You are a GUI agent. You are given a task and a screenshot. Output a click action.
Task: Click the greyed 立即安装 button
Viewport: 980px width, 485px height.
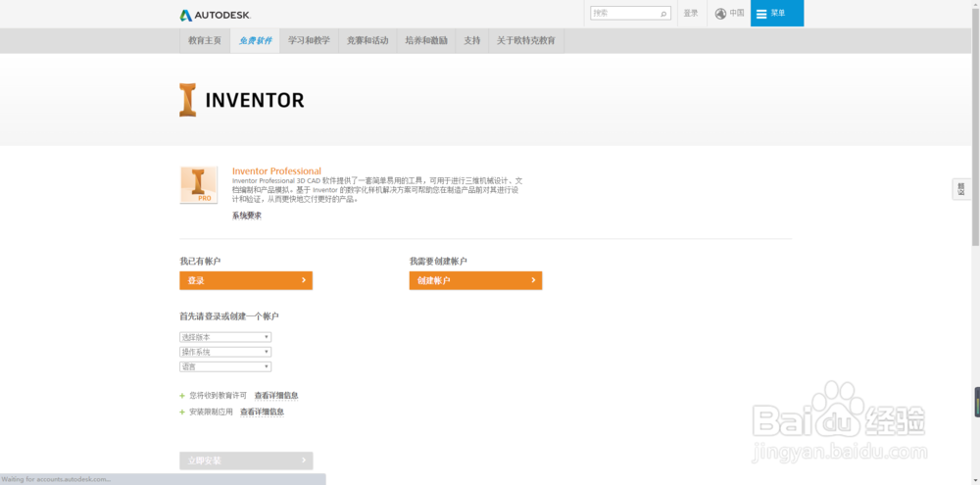point(246,461)
